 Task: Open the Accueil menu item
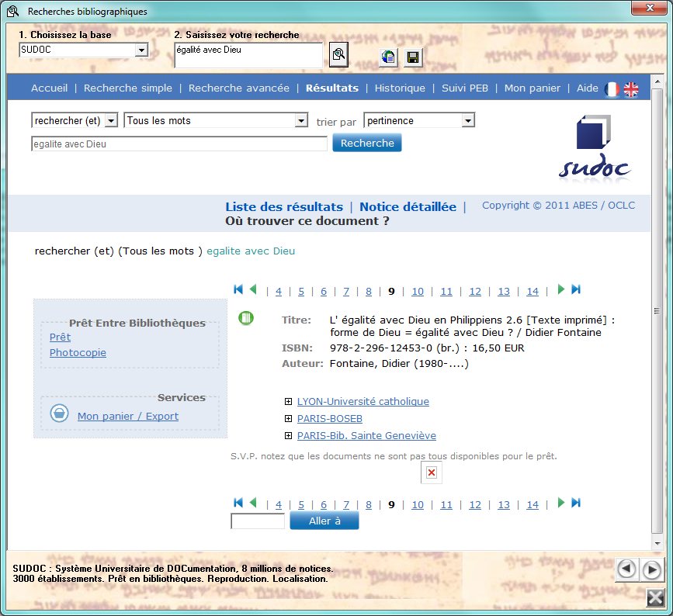pos(50,88)
